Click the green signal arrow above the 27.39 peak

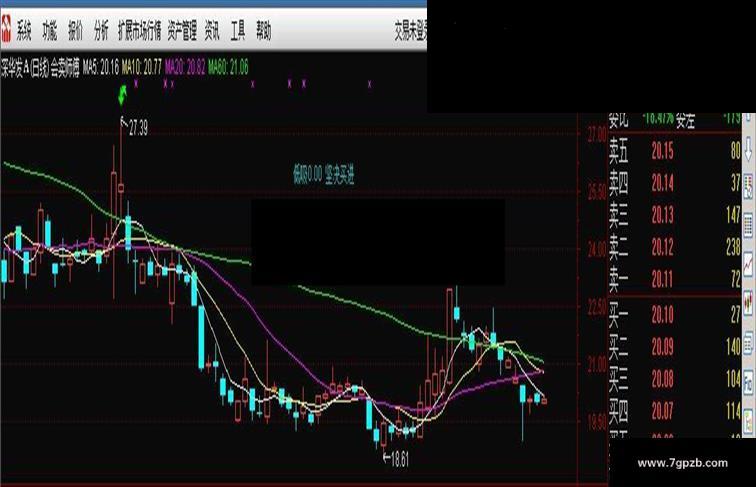point(122,95)
